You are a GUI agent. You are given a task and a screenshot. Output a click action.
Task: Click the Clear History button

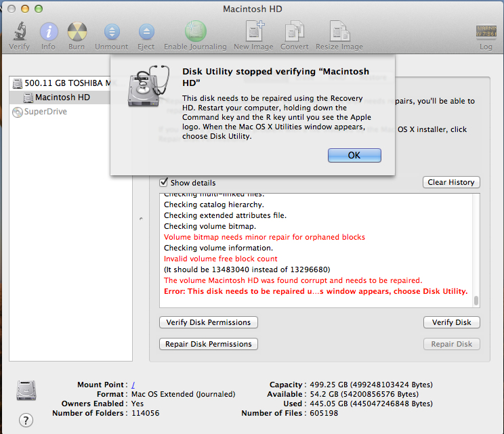tap(451, 182)
